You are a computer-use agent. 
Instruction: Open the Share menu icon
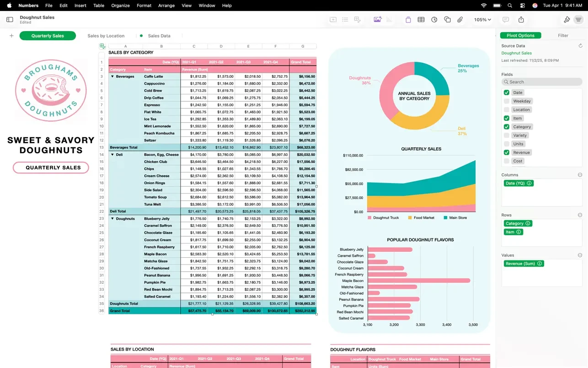[x=521, y=20]
